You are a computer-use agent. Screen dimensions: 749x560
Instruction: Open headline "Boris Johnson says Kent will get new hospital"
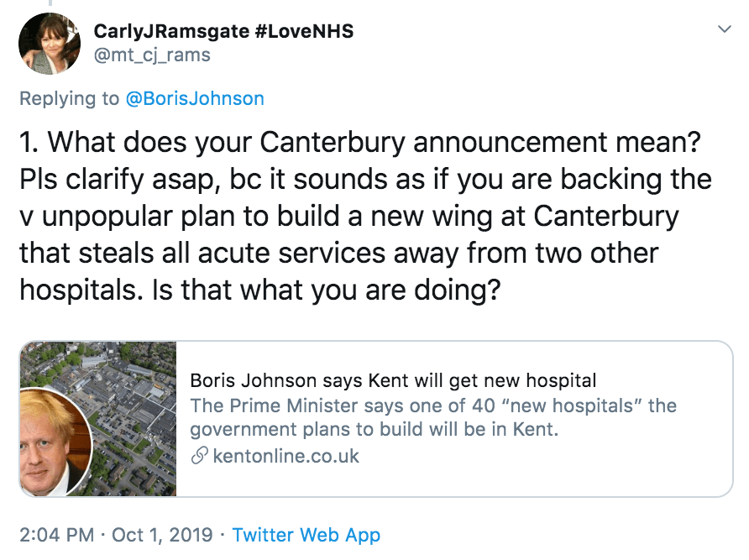point(393,380)
